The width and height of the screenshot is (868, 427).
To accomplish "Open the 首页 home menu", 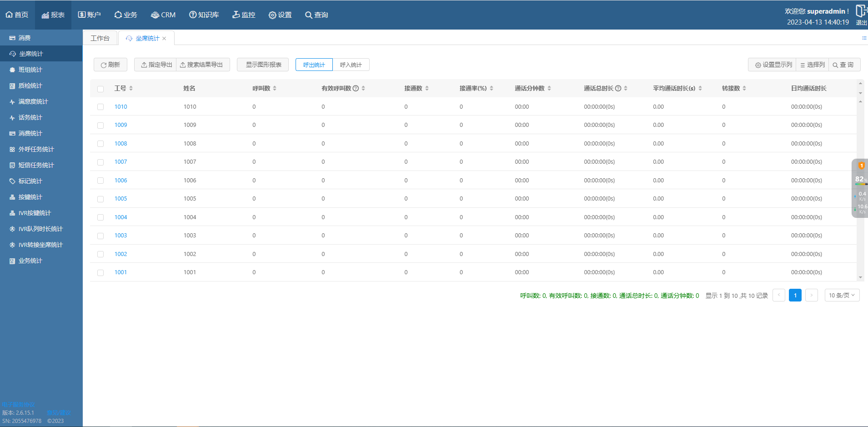I will pyautogui.click(x=17, y=15).
